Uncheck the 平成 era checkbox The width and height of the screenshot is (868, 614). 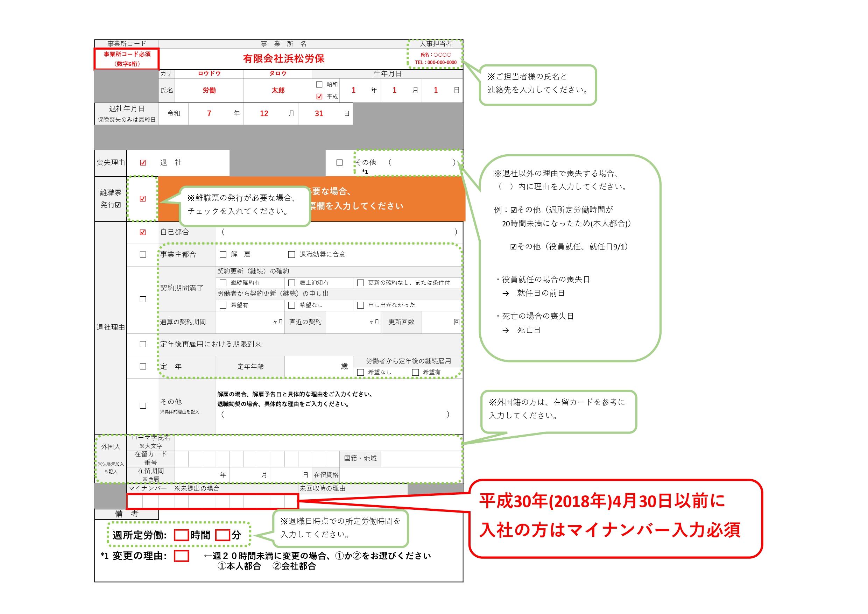[319, 97]
